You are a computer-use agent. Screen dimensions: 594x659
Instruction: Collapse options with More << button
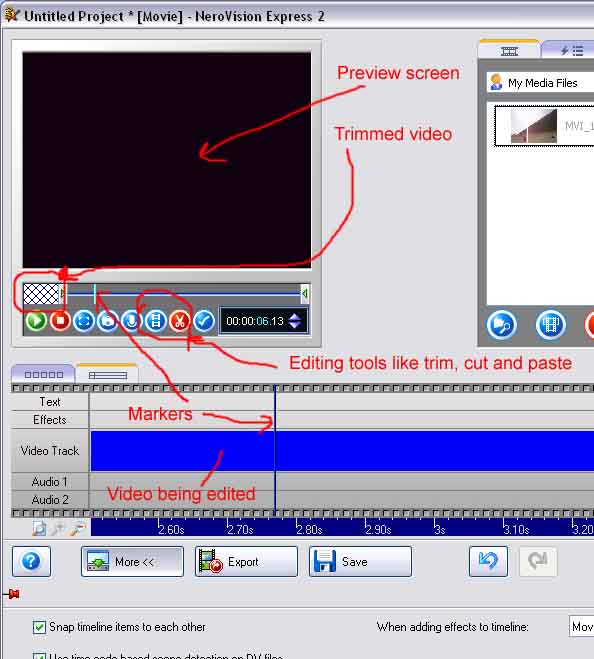[132, 561]
